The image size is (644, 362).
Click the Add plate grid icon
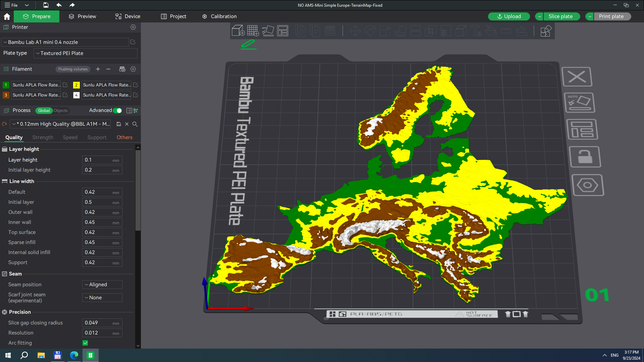253,31
